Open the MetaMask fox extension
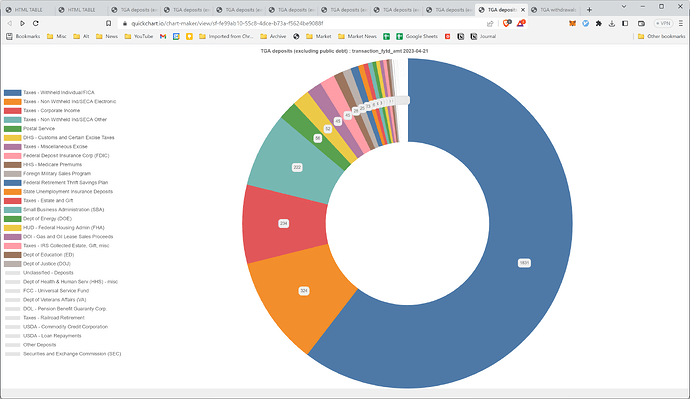The image size is (690, 399). [572, 23]
